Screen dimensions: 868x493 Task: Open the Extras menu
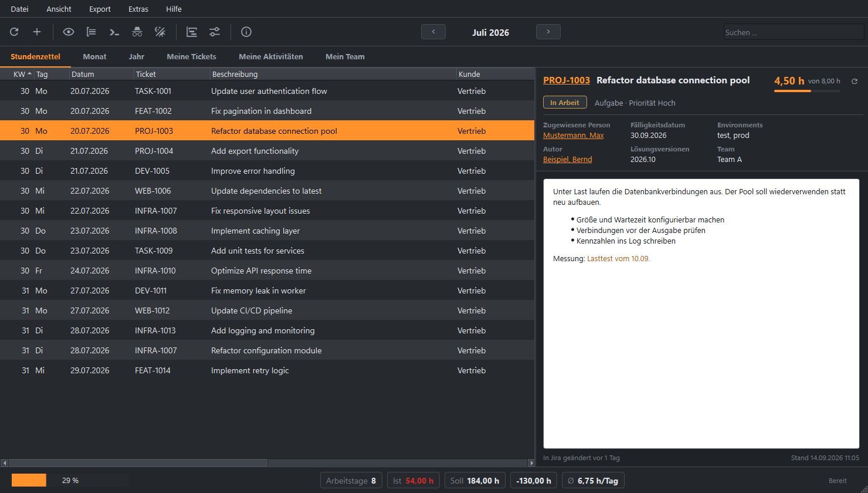coord(138,9)
